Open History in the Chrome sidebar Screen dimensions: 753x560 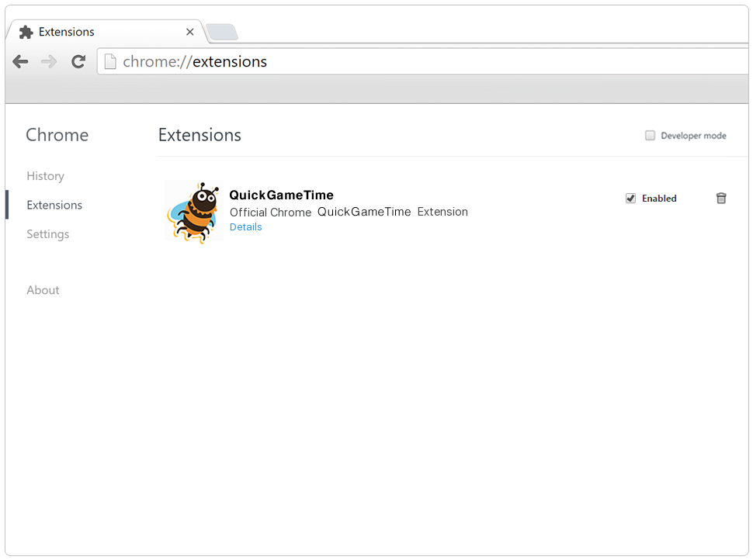coord(45,176)
